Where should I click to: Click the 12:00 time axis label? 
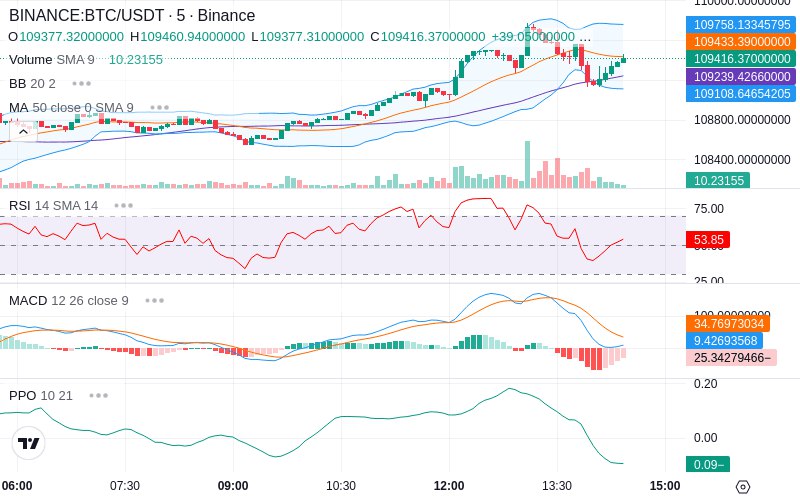coord(449,486)
